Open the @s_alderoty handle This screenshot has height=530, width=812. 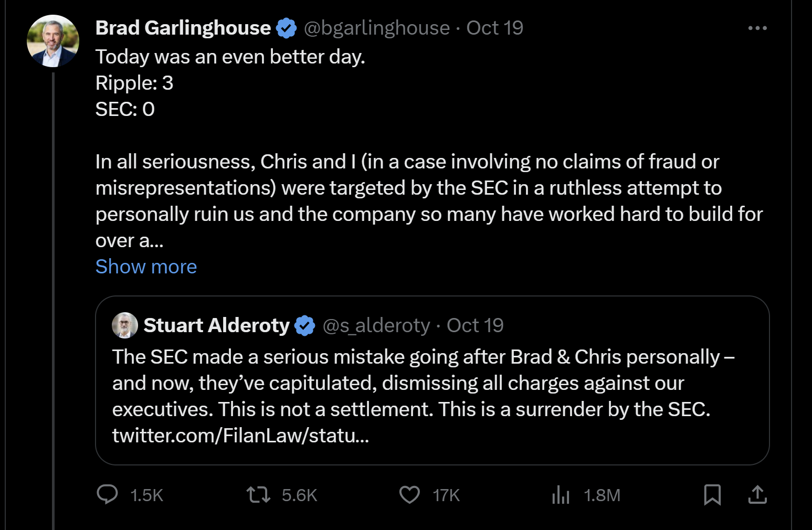pyautogui.click(x=376, y=325)
